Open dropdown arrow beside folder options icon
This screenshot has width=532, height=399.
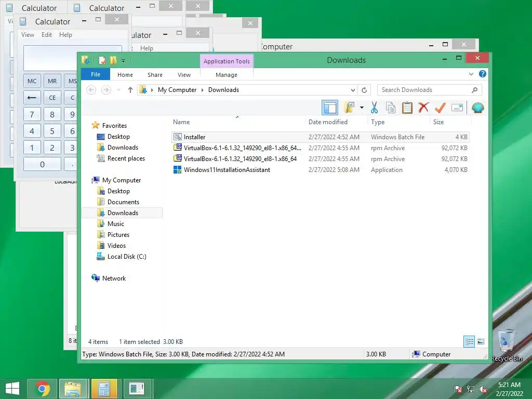[362, 108]
